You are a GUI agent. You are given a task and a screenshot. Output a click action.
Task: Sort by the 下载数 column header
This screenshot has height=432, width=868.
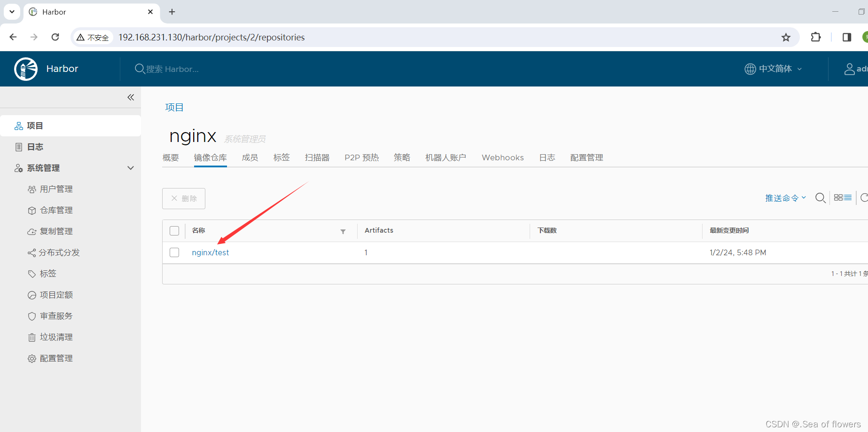pos(547,230)
